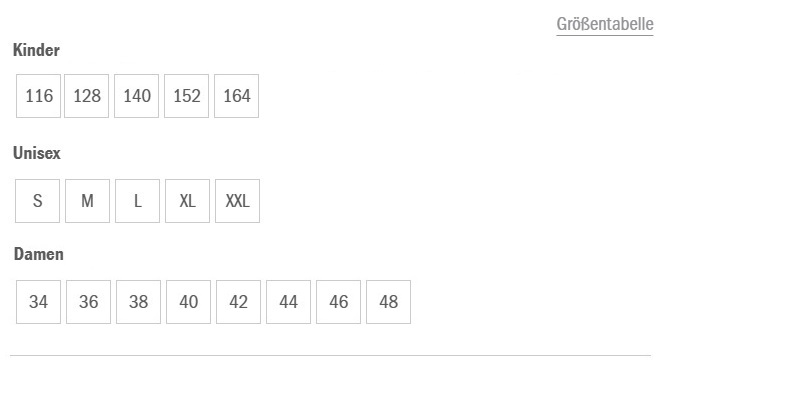Image resolution: width=805 pixels, height=400 pixels.
Task: Choose Unisex size XXL
Action: click(x=237, y=201)
